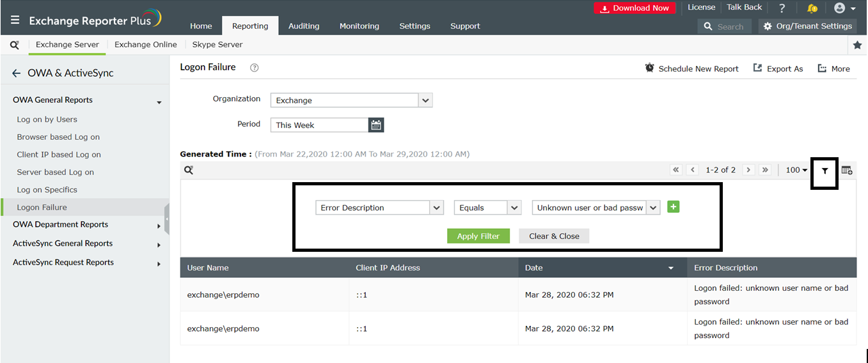The width and height of the screenshot is (868, 363).
Task: Open the Reporting tab
Action: click(x=250, y=26)
